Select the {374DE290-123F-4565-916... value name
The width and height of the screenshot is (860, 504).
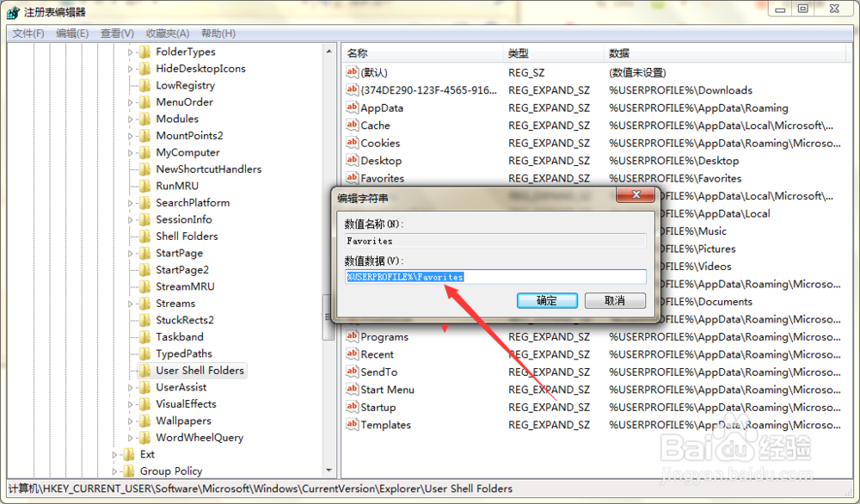(x=429, y=90)
